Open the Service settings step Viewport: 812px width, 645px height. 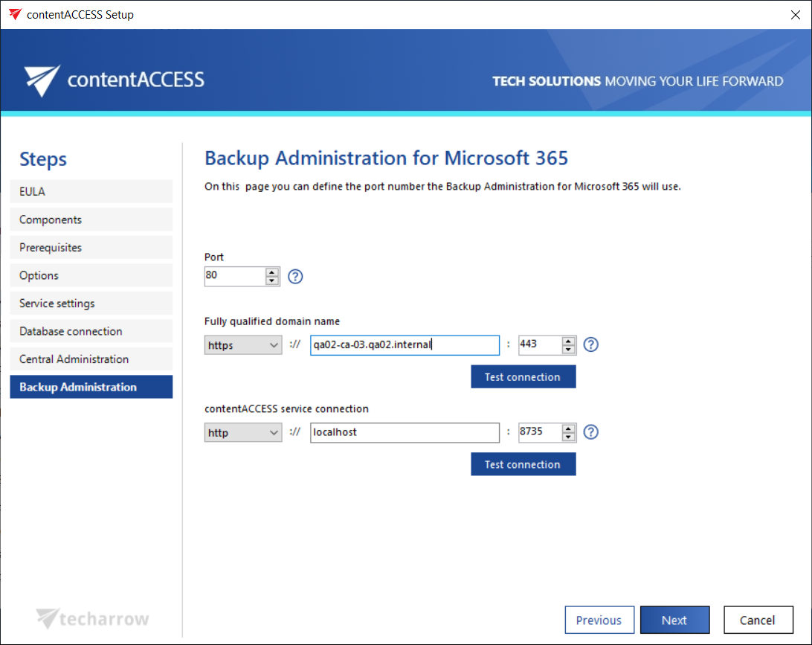pos(91,304)
